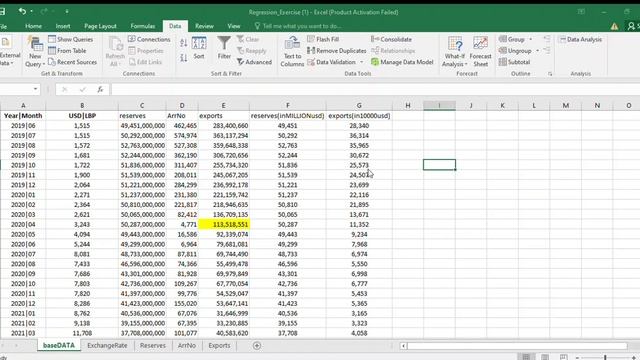Sort Z to A descending
Screen dimensions: 640x360
pos(184,58)
